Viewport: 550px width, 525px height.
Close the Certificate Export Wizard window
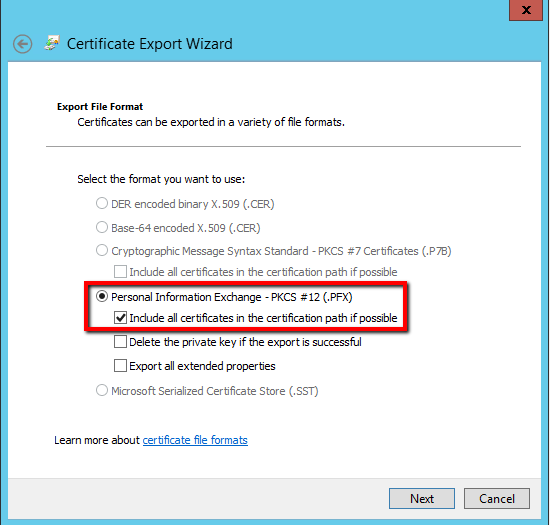(526, 10)
